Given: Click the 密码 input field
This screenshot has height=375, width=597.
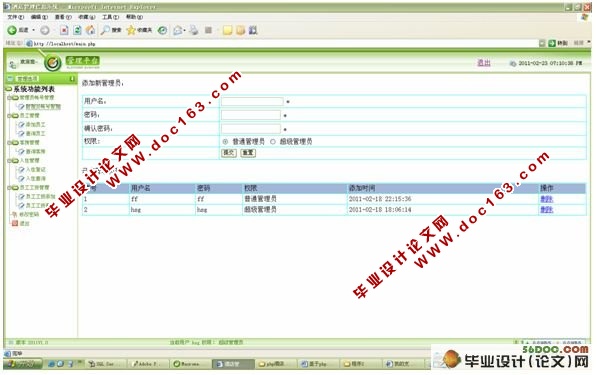Looking at the screenshot, I should click(251, 115).
